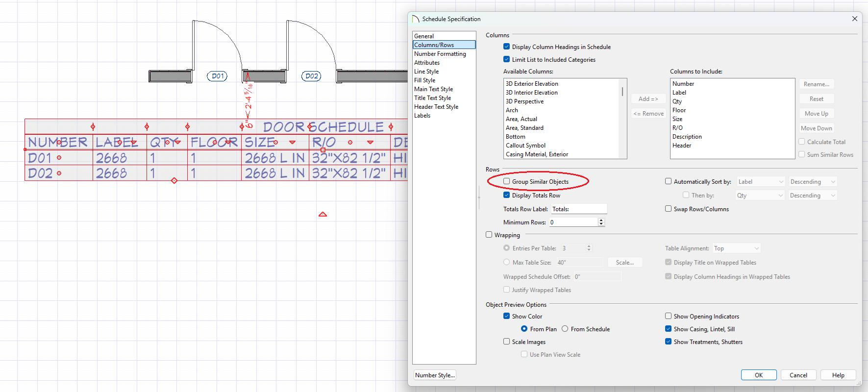868x392 pixels.
Task: Click the red triangle marker below schedule
Action: pyautogui.click(x=322, y=214)
